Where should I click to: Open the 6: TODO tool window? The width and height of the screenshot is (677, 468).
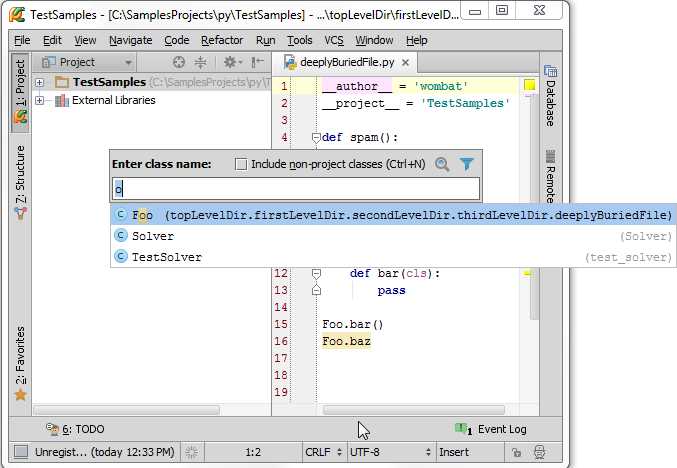tap(75, 429)
